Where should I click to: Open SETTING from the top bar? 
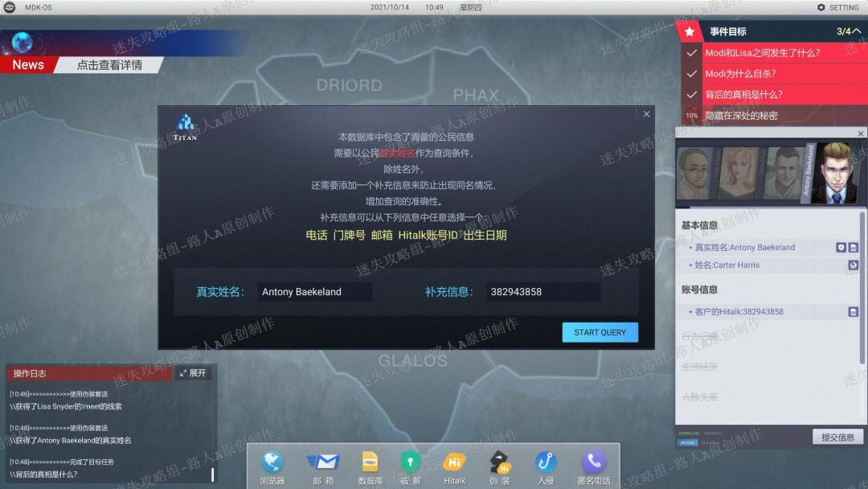(x=838, y=7)
